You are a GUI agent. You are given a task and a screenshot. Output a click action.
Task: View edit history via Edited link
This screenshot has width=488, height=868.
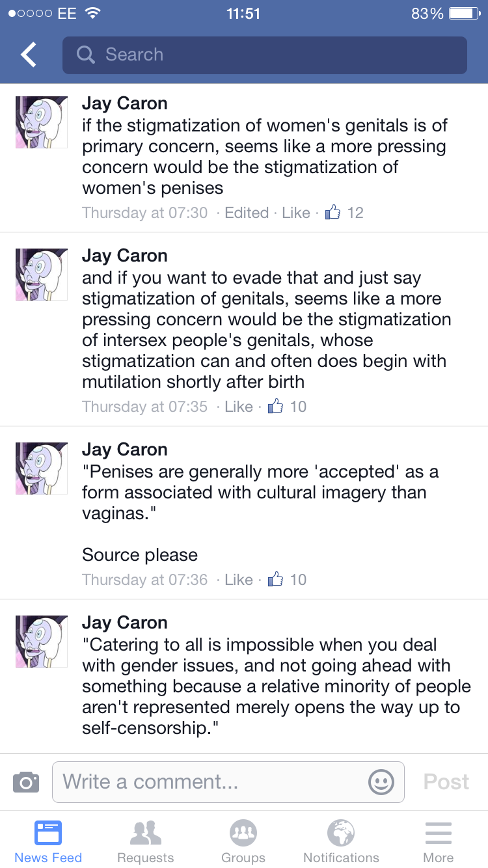coord(247,213)
